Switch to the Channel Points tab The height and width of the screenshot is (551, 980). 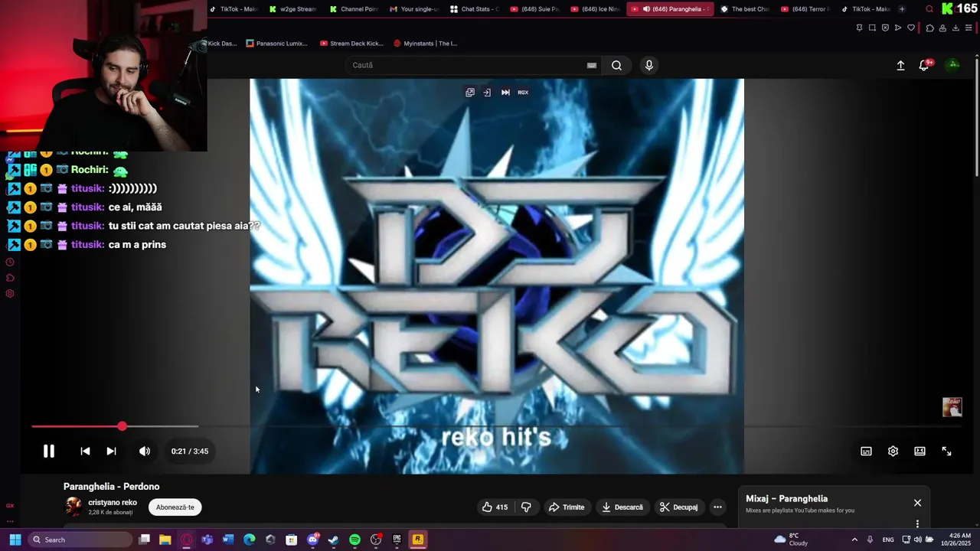pos(354,9)
